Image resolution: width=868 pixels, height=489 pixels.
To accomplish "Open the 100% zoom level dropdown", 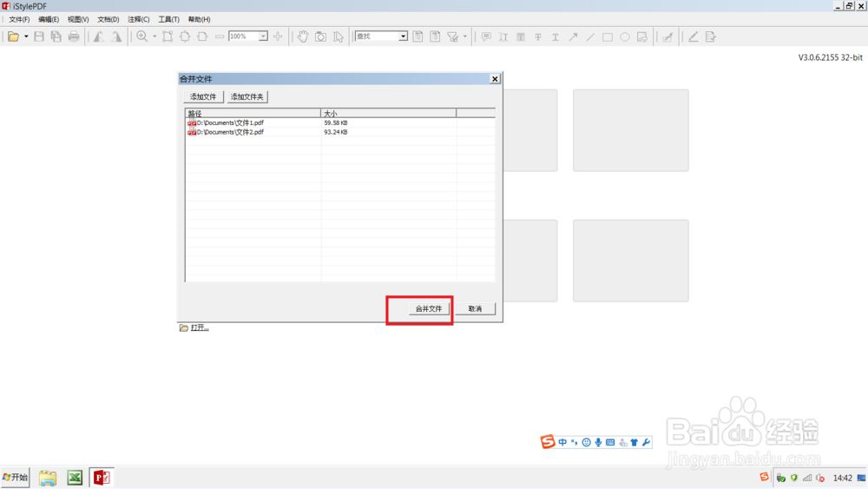I will click(x=264, y=36).
